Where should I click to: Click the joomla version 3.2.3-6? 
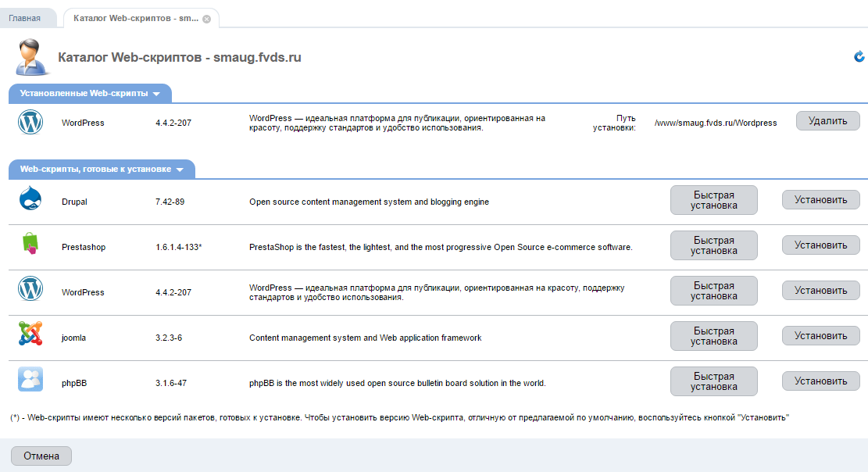pos(169,338)
